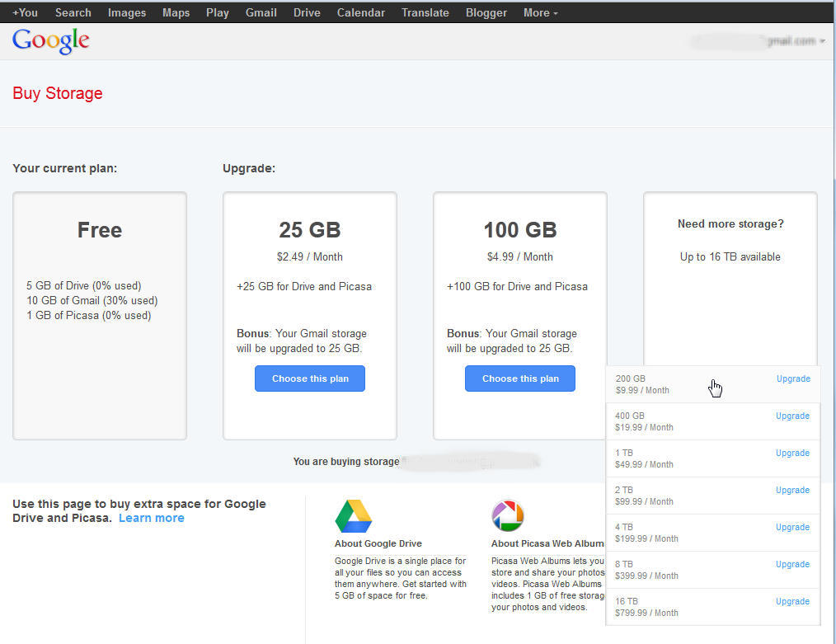Open Blogger from the top menu
836x644 pixels.
486,12
